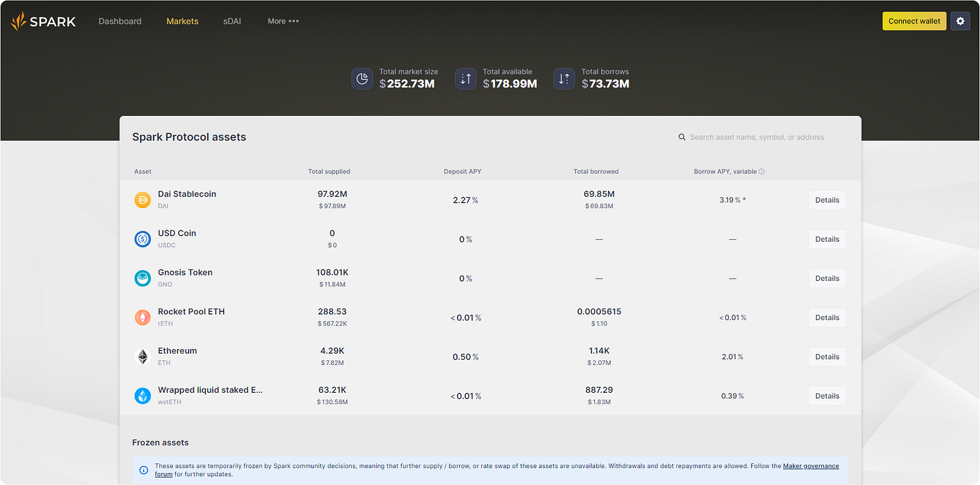Click the $73.73M total borrows figure

coord(605,84)
